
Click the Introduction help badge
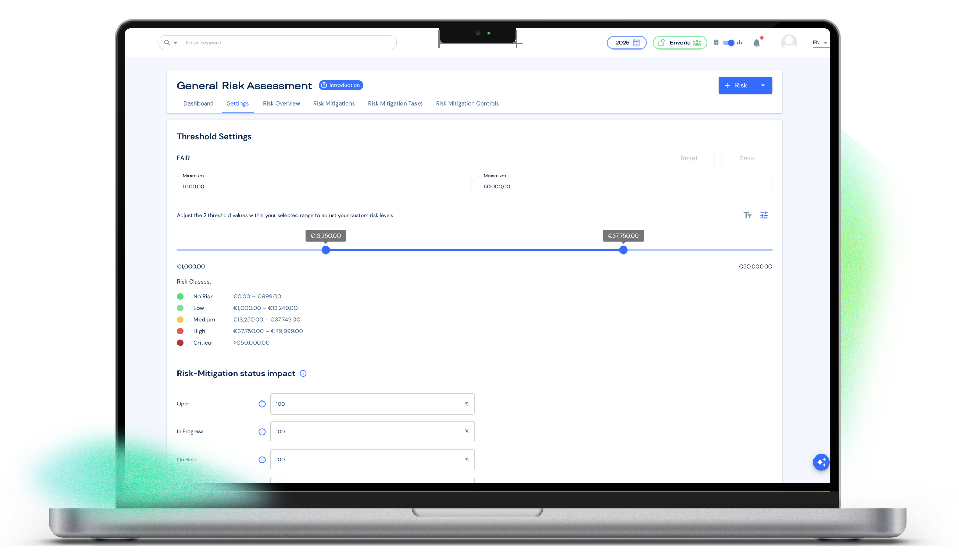[341, 85]
